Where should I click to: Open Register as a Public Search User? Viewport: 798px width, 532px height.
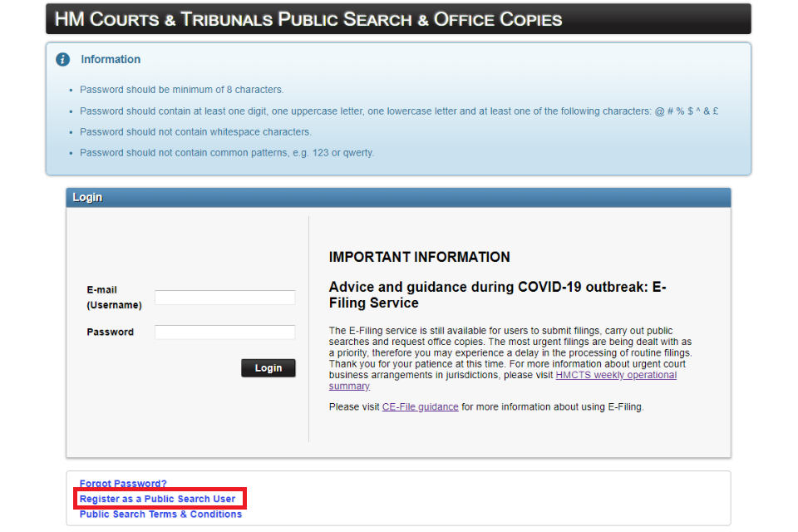click(157, 500)
